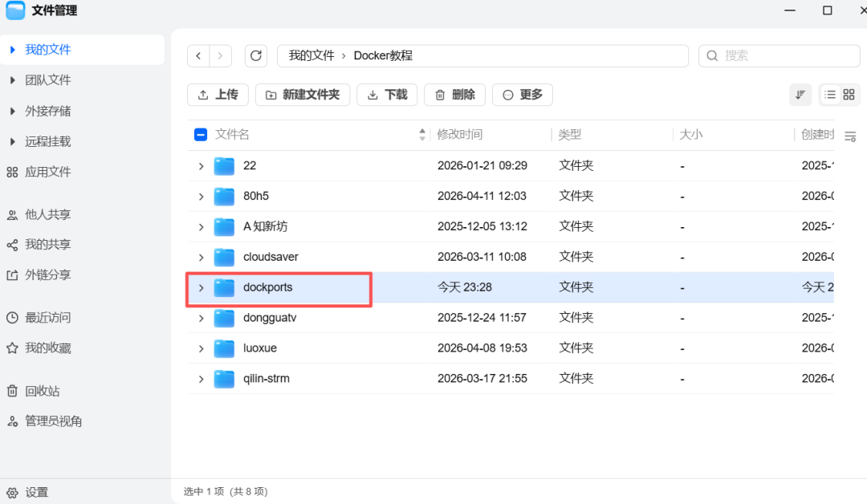Screen dimensions: 867x504
Task: Sort by 文件名 column header
Action: coord(233,135)
